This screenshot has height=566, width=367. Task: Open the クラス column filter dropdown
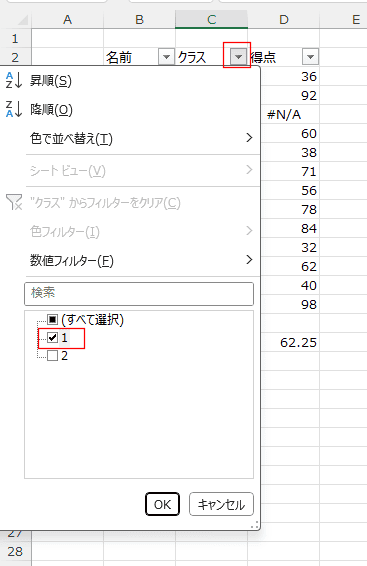tap(238, 57)
